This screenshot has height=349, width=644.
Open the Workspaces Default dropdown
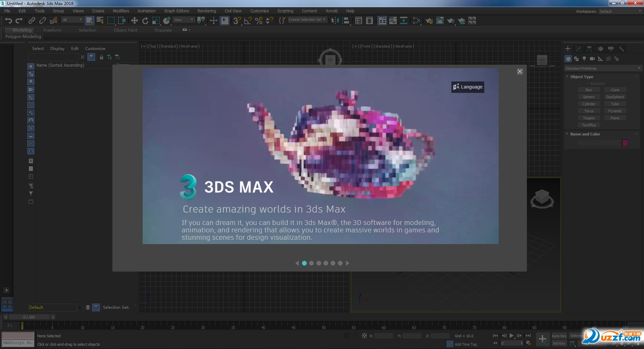click(x=620, y=11)
